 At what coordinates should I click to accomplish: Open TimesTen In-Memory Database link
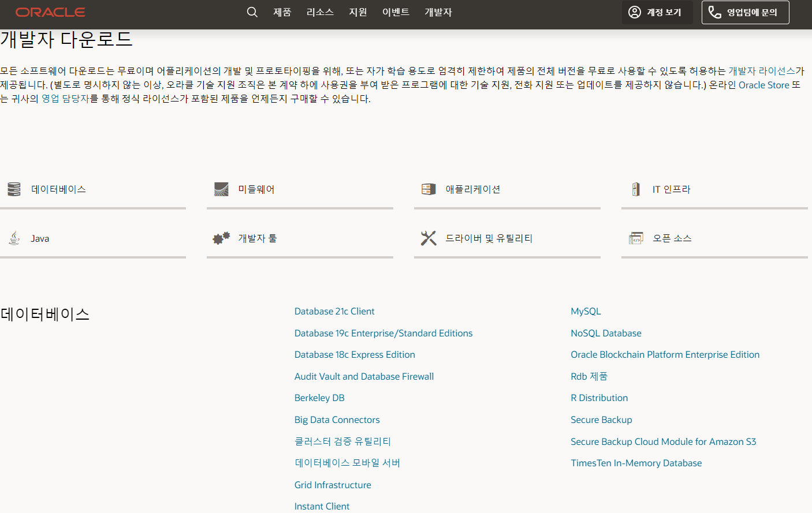(x=636, y=463)
